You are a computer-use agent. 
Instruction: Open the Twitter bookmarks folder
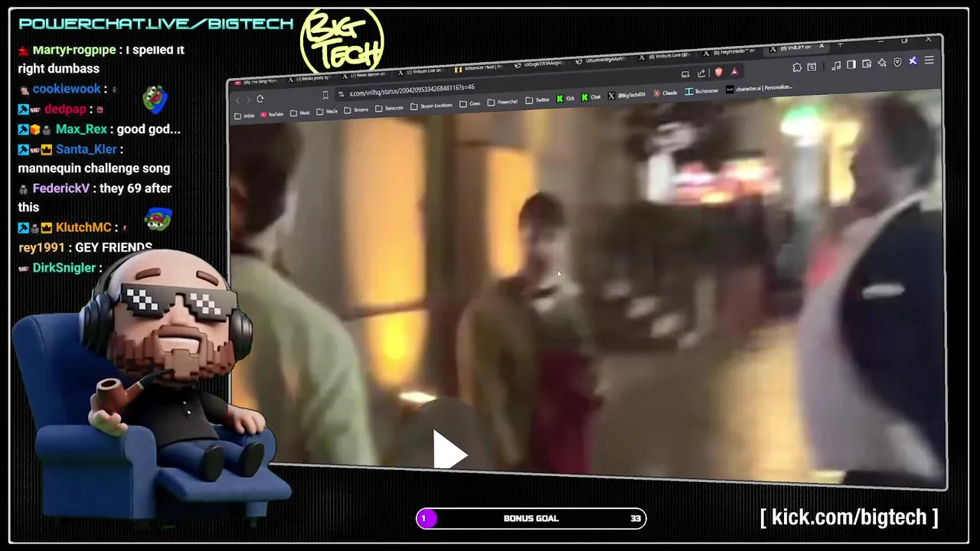click(537, 100)
